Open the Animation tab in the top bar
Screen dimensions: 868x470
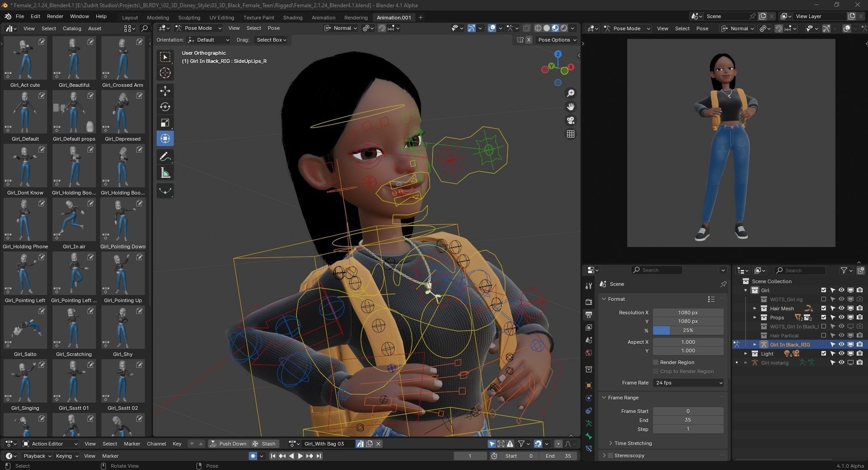point(323,17)
